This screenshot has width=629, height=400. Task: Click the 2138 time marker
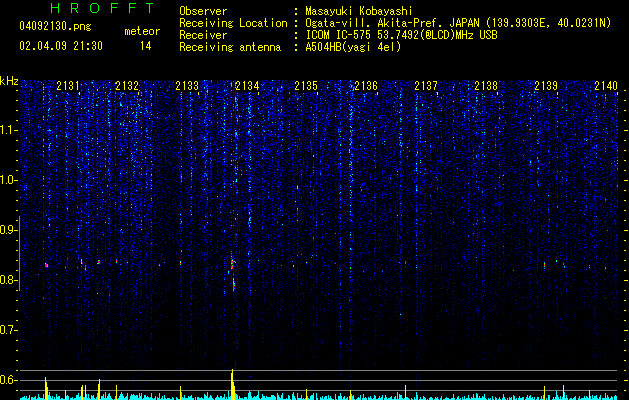point(486,86)
